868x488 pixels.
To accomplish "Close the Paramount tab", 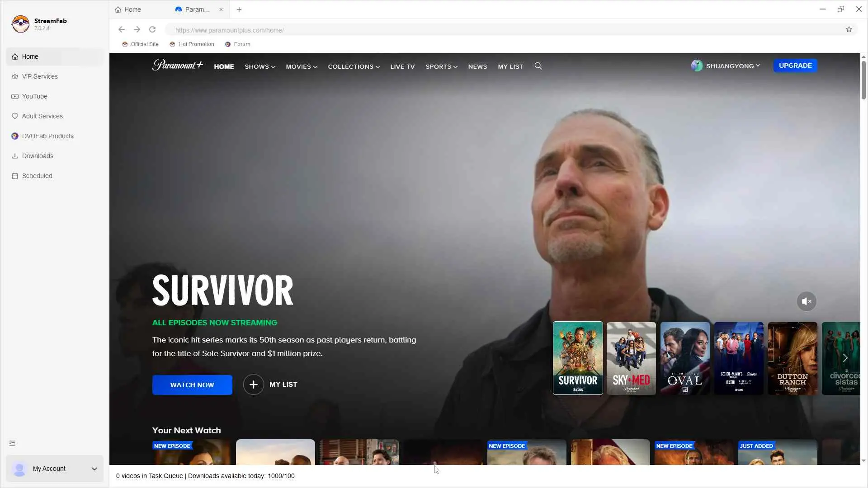I will click(221, 9).
